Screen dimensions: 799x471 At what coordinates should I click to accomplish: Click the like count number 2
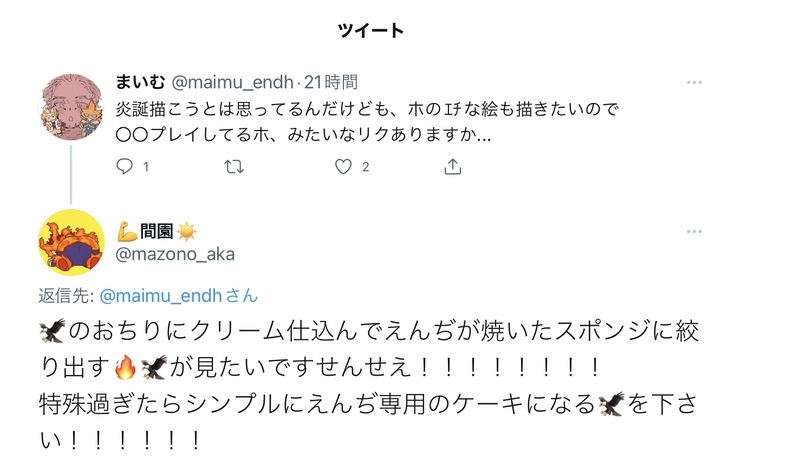click(366, 167)
